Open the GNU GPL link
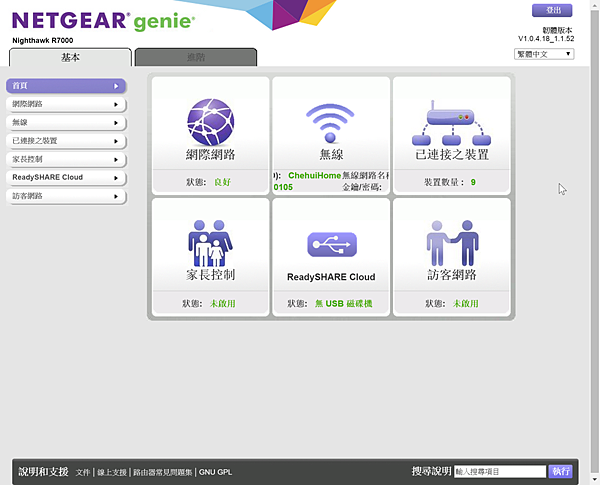600x485 pixels. tap(215, 472)
